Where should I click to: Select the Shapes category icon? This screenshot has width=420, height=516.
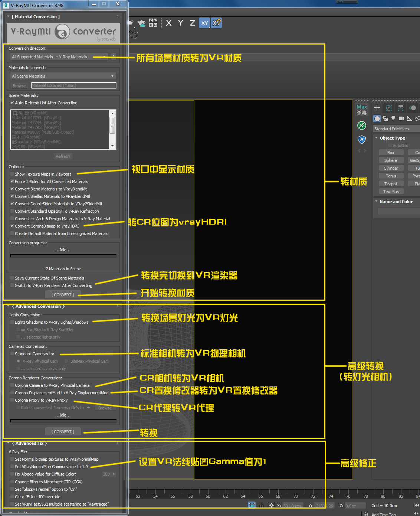coord(385,118)
